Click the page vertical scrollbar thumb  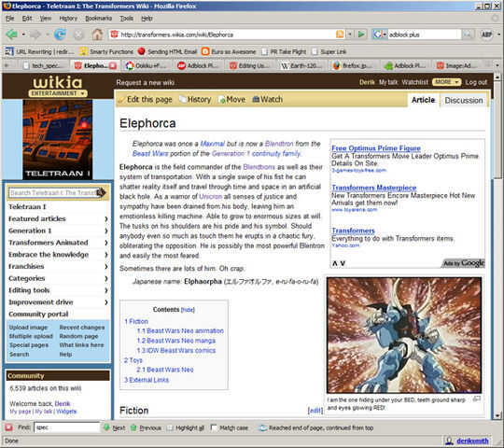pyautogui.click(x=497, y=129)
